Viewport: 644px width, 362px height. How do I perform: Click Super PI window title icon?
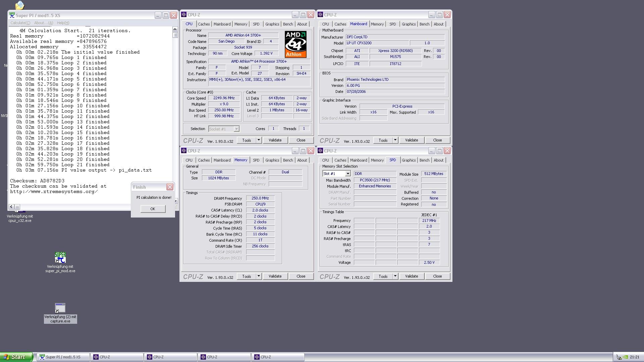[x=12, y=15]
